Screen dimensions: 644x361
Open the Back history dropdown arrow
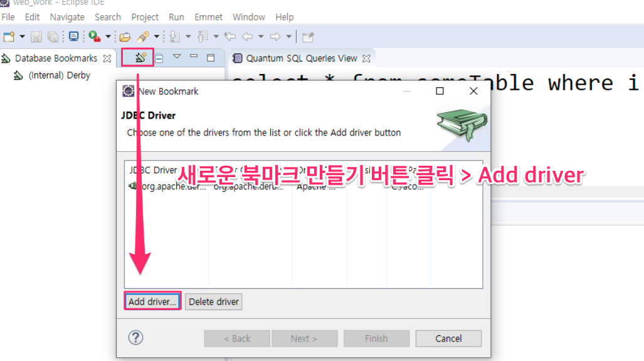click(x=261, y=36)
